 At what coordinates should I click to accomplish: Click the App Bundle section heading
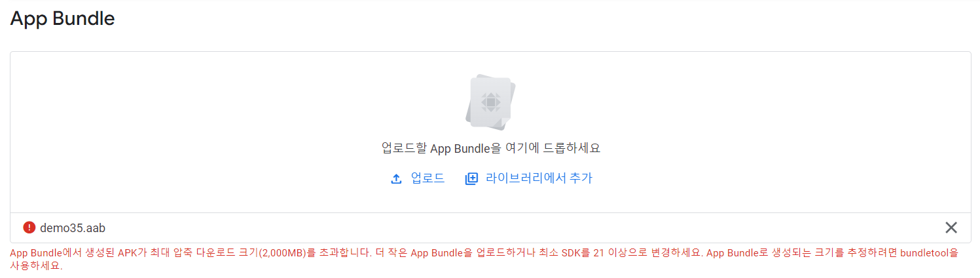point(63,18)
